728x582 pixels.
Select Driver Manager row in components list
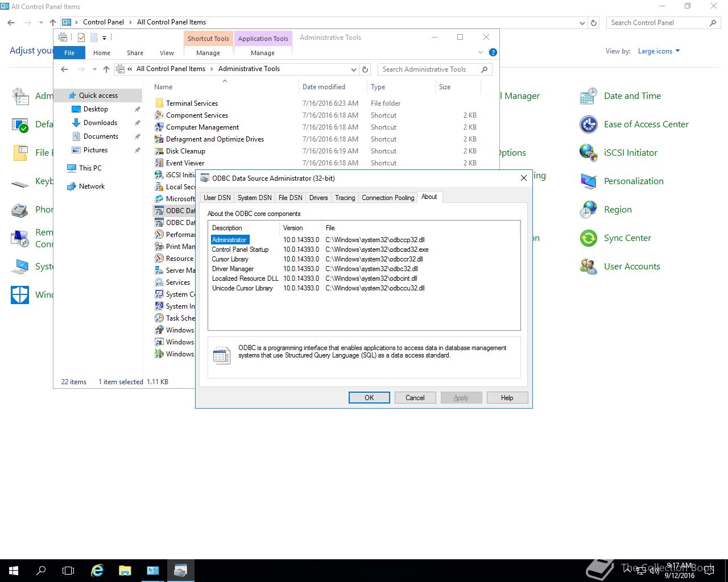(364, 269)
